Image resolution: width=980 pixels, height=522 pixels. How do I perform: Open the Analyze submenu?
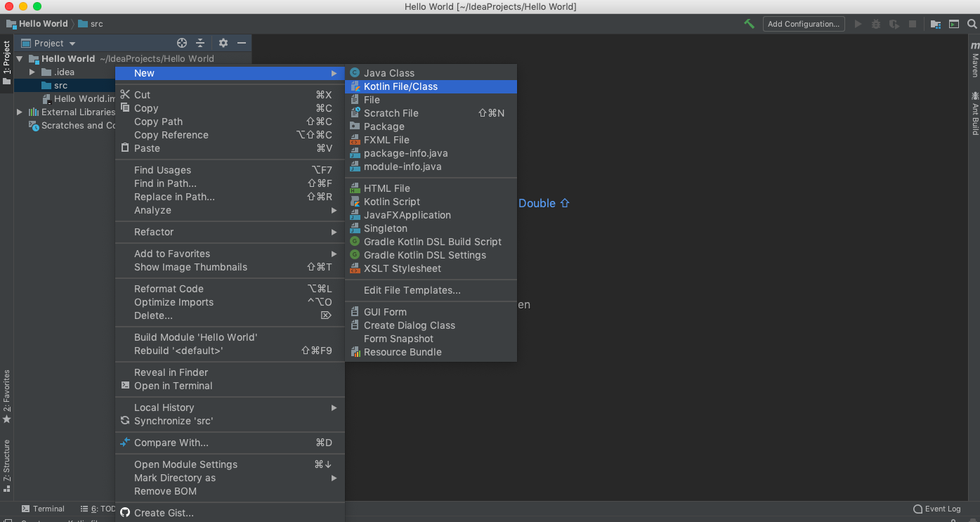tap(230, 210)
